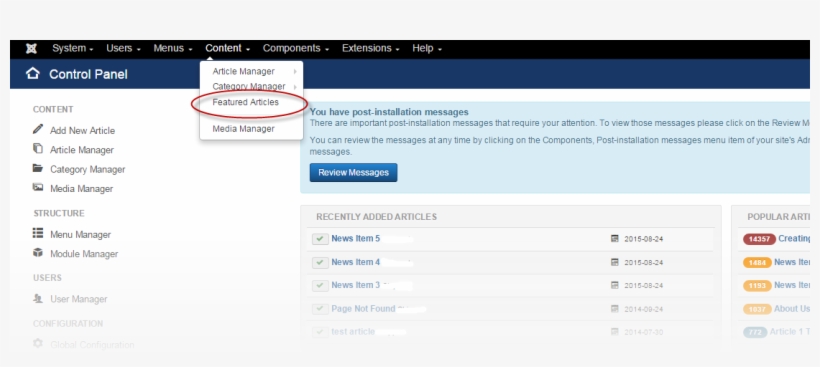
Task: Open the Creating popular article link
Action: [794, 238]
